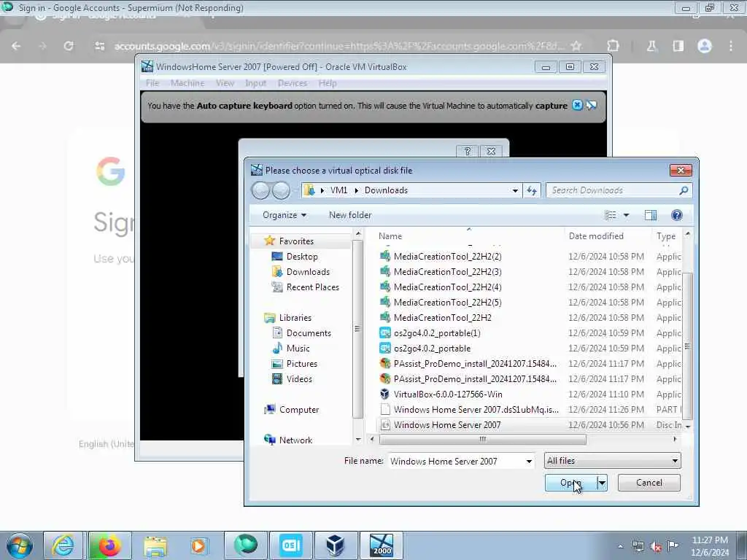The height and width of the screenshot is (560, 747).
Task: Go forward using the dialog forward arrow
Action: 281,190
